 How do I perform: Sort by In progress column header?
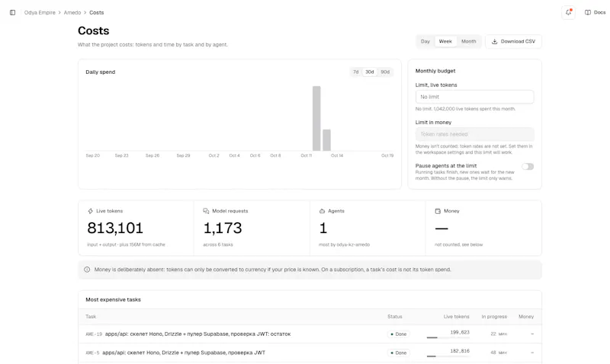tap(494, 317)
